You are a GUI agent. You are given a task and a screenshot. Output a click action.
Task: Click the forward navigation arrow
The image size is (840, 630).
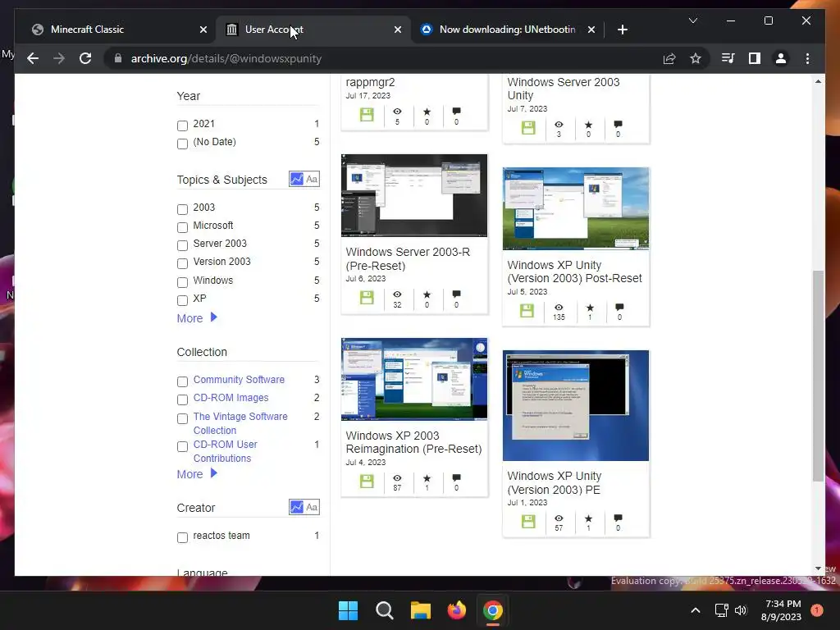tap(59, 58)
